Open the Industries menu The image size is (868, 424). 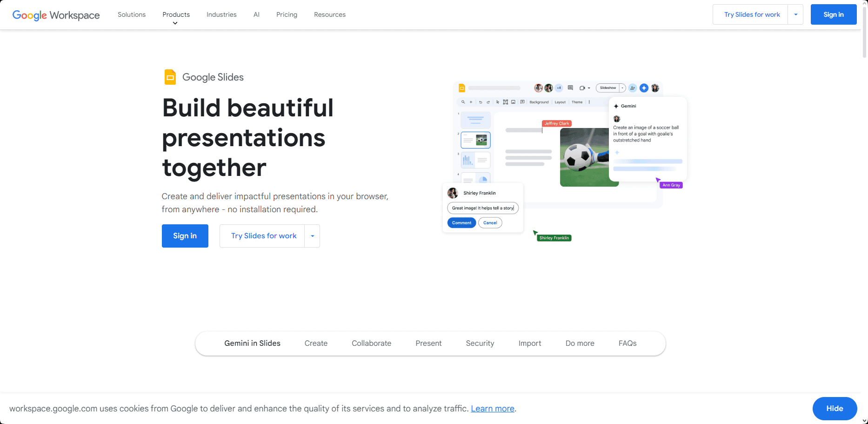[221, 14]
